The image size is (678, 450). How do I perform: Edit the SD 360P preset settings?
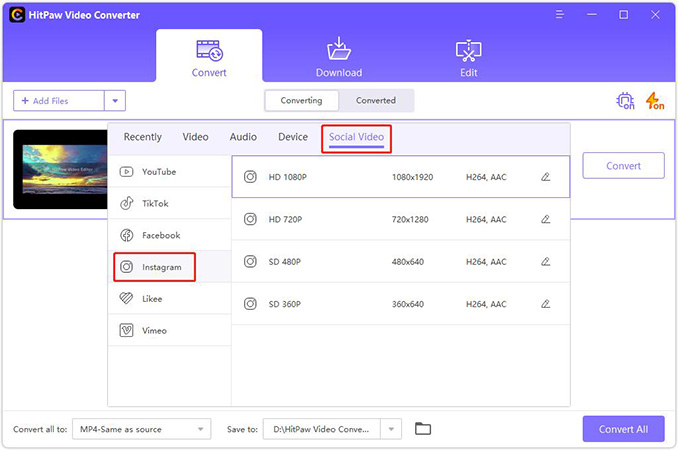[546, 304]
